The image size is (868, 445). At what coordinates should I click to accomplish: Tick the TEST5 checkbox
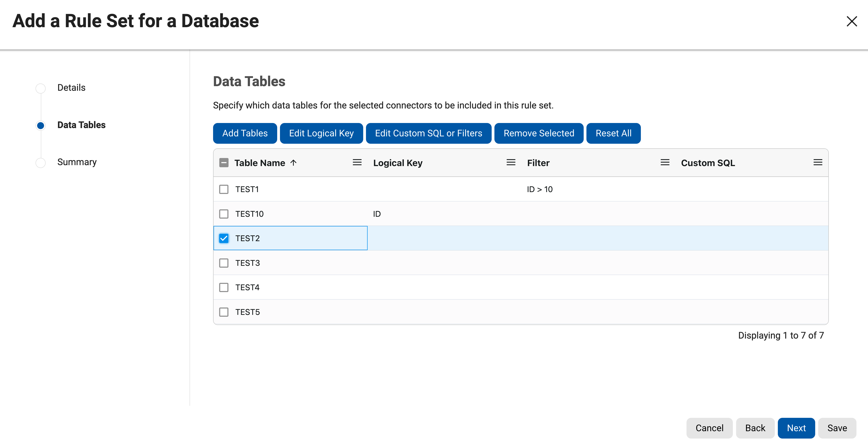(x=224, y=312)
